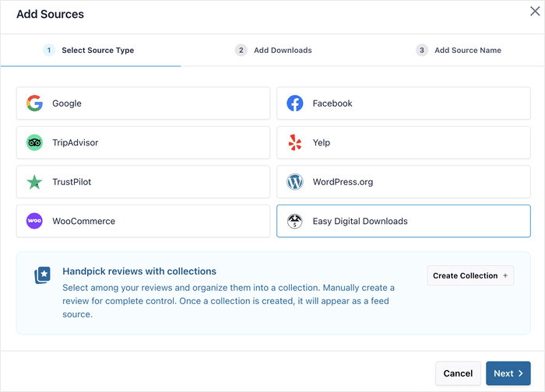This screenshot has height=392, width=545.
Task: Click the 'Handpick reviews with collections' heading
Action: pyautogui.click(x=139, y=271)
